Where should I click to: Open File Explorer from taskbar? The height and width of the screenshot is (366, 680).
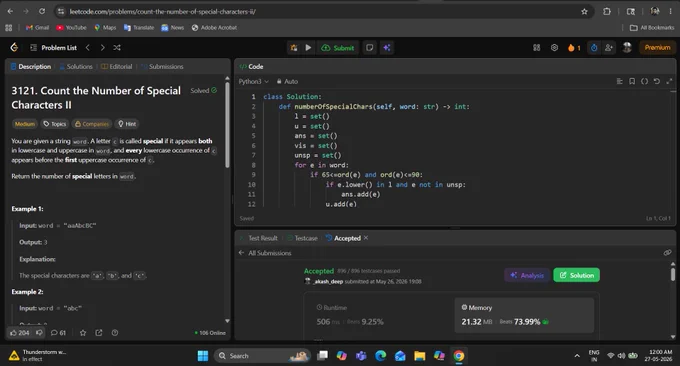[419, 356]
